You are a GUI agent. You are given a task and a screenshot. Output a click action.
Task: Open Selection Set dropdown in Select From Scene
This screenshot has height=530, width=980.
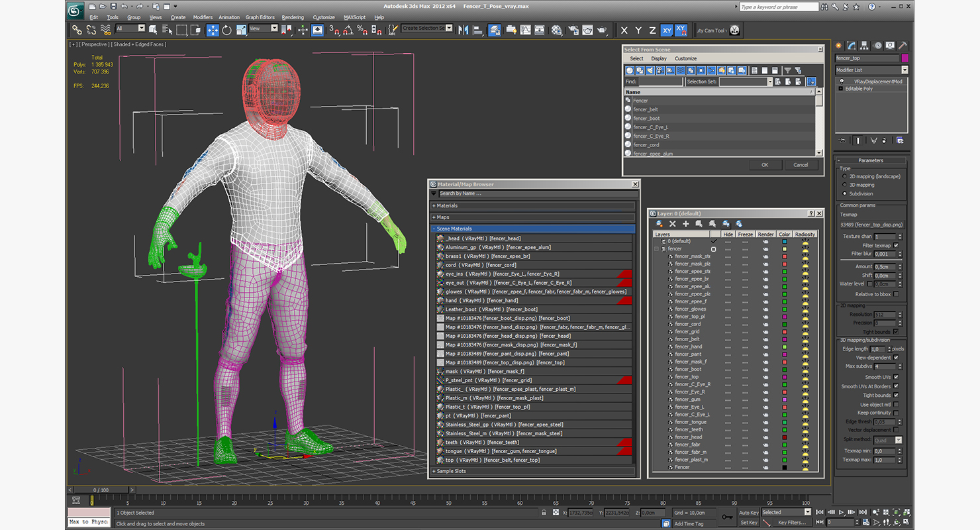(770, 81)
